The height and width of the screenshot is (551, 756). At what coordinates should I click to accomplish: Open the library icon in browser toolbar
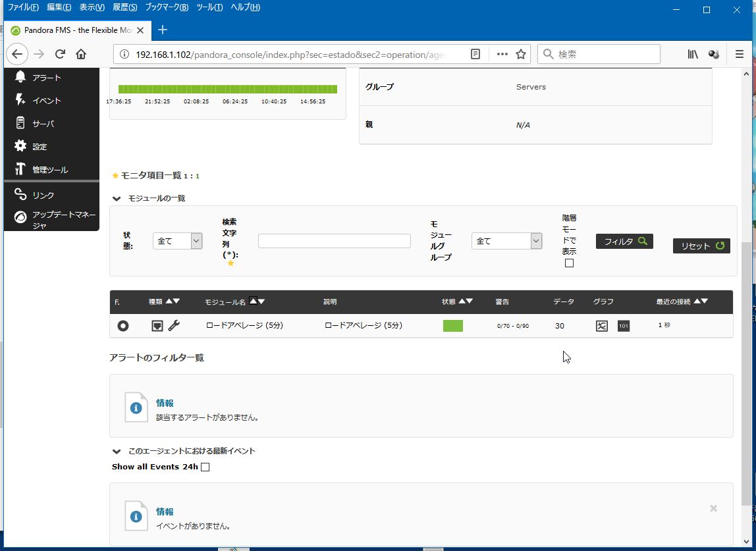[x=693, y=54]
